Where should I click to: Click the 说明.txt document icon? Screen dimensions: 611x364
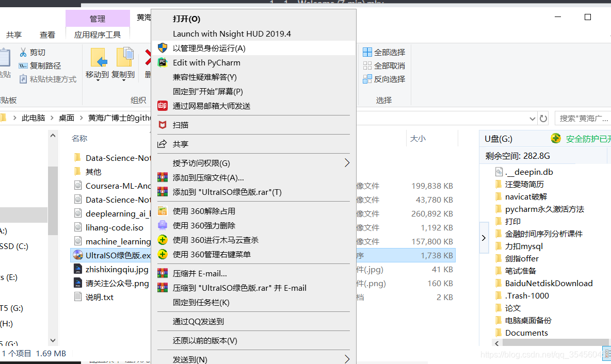tap(78, 297)
